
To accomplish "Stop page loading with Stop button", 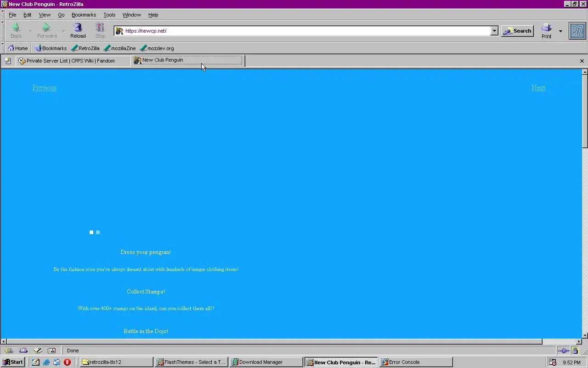I will pyautogui.click(x=100, y=31).
